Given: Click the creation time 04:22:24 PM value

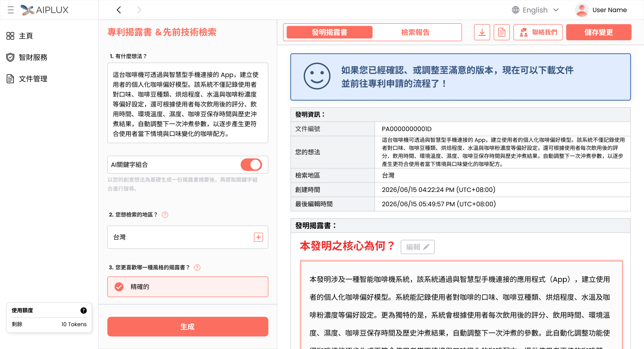Looking at the screenshot, I should pyautogui.click(x=439, y=190).
